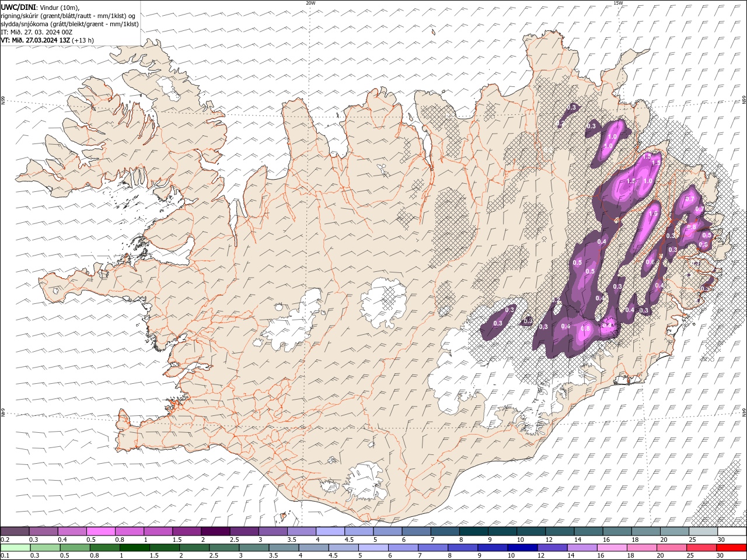Click the 25 red-pink swatch, bottom legend row

point(702,548)
